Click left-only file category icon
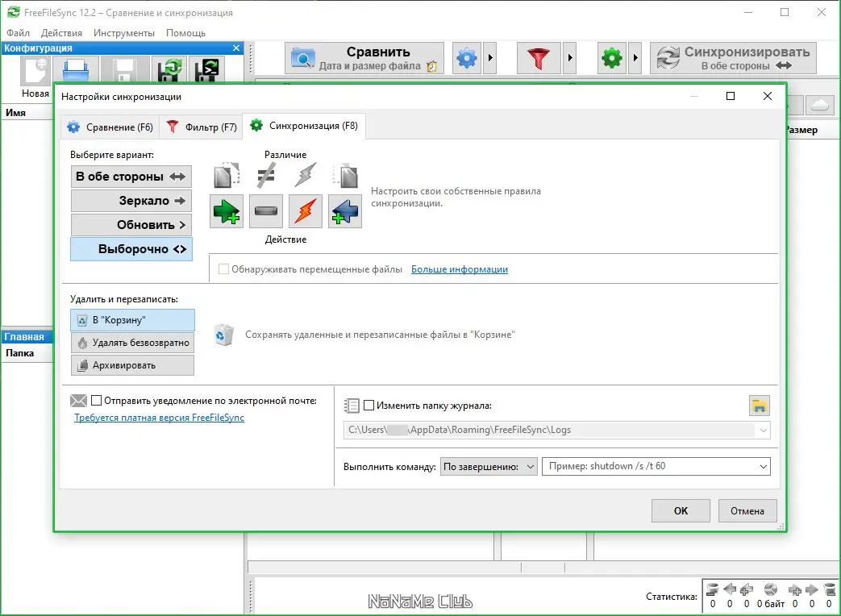 tap(227, 176)
